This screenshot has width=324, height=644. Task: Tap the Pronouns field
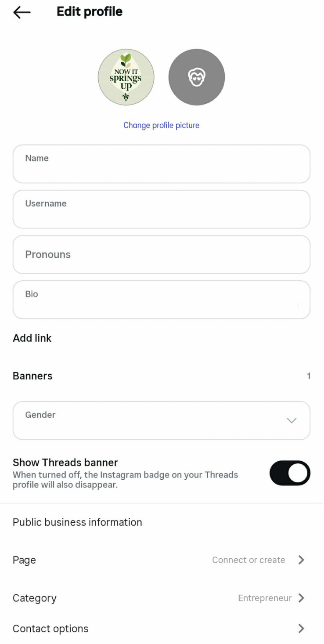click(162, 254)
